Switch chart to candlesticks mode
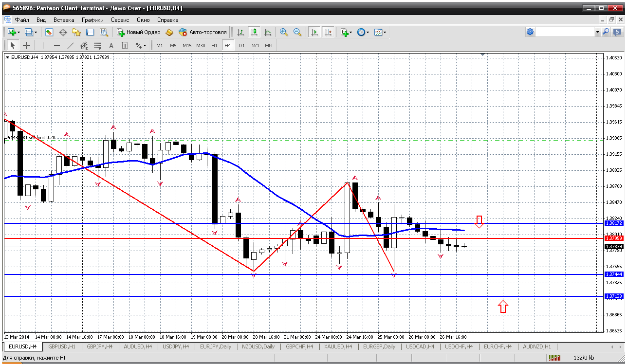The height and width of the screenshot is (364, 627). click(x=254, y=32)
